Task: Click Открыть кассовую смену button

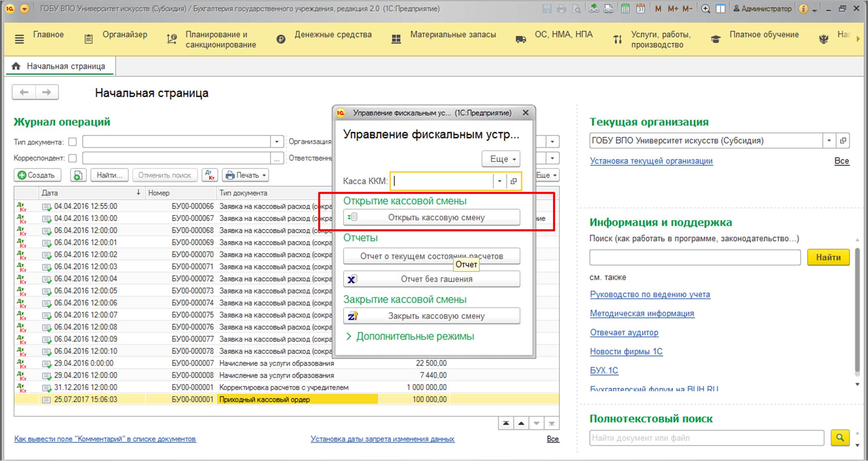Action: (432, 217)
